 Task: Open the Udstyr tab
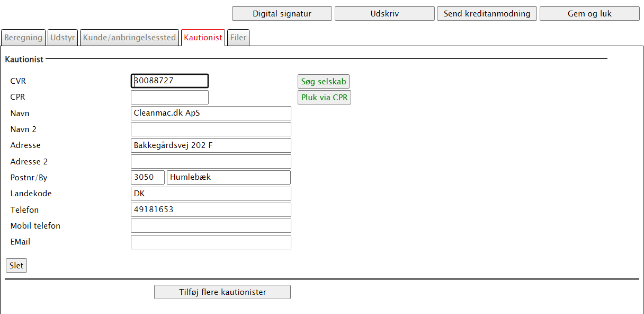click(x=62, y=38)
